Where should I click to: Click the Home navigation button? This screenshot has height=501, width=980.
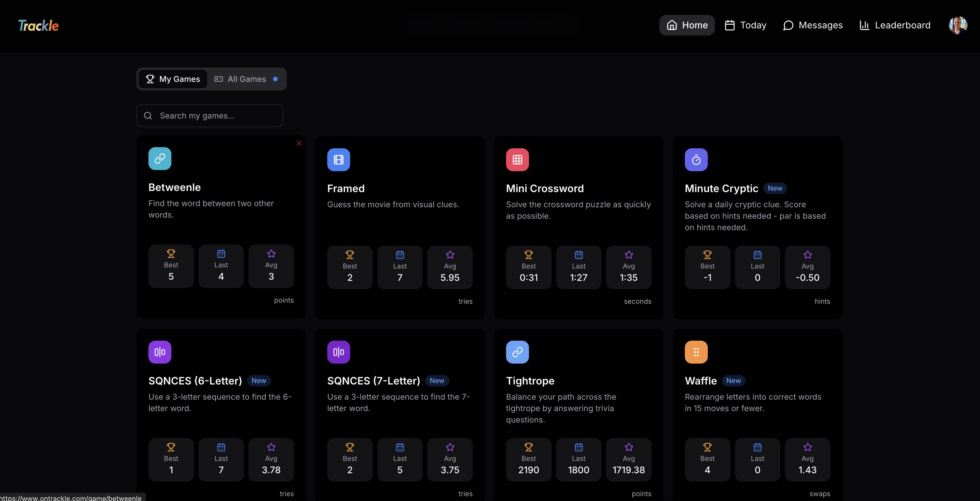coord(687,25)
